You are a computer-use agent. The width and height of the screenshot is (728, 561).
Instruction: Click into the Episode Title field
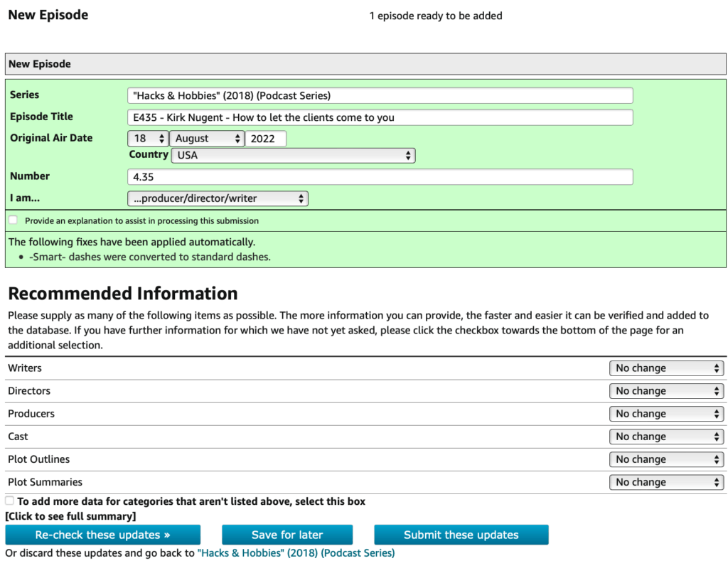[x=380, y=117]
